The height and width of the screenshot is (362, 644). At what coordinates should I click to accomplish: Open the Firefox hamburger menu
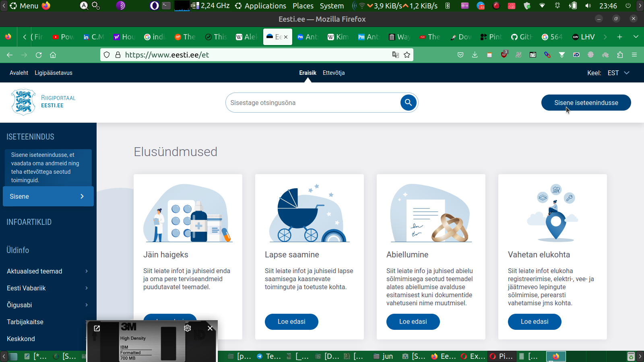tap(634, 55)
